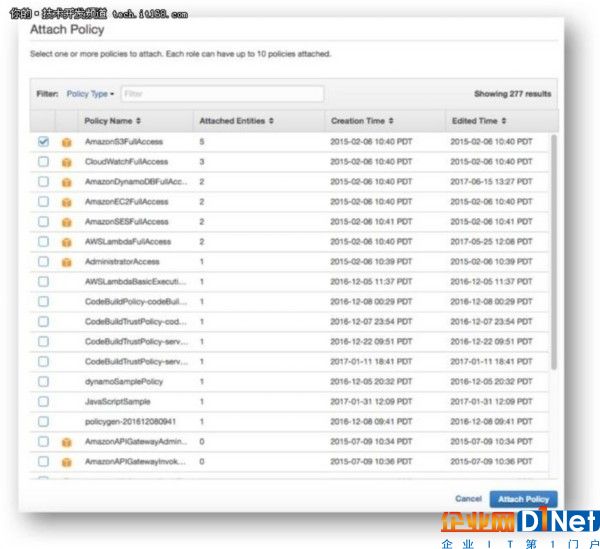Screen dimensions: 600x549
Task: Click the AWSLambdaBasicExecuti... policy name
Action: point(135,282)
